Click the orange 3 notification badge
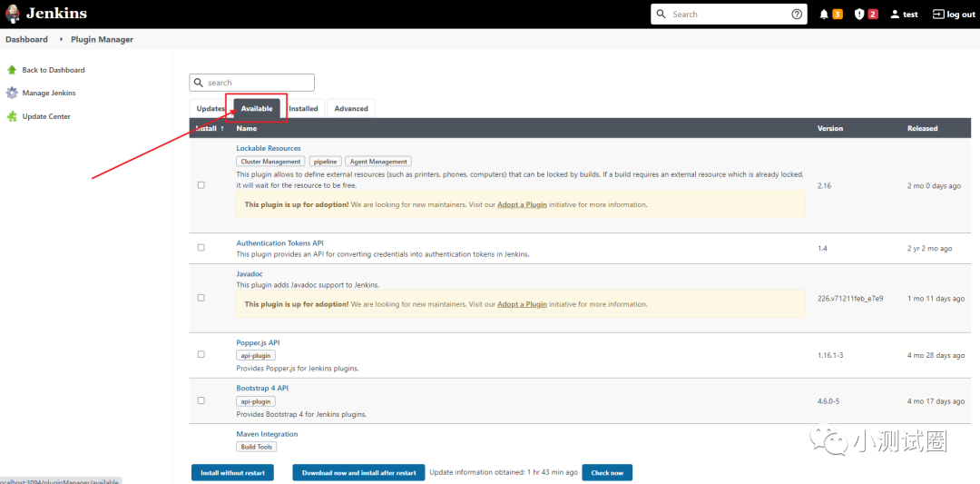The height and width of the screenshot is (484, 980). (x=837, y=15)
